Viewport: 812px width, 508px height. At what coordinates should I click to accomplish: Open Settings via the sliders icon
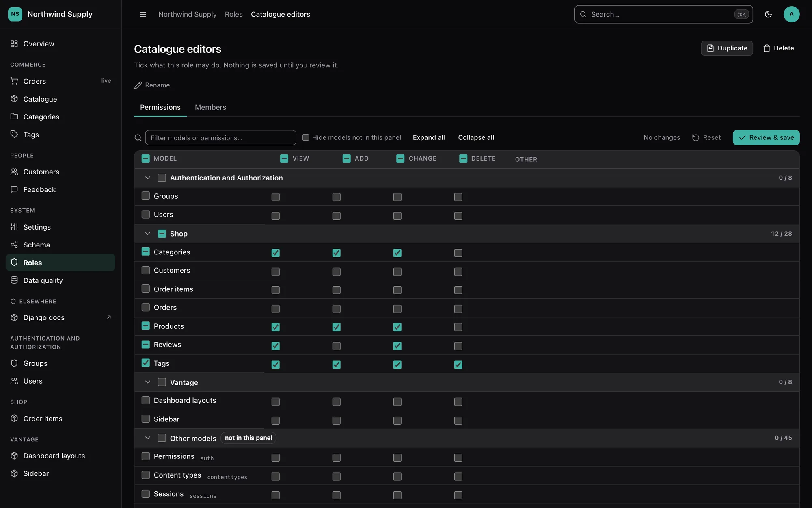(14, 227)
